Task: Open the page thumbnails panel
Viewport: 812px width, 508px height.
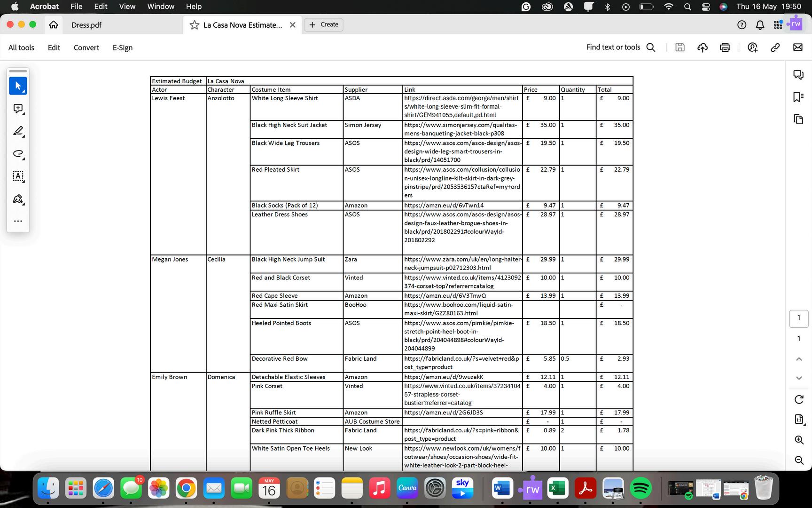Action: coord(798,119)
